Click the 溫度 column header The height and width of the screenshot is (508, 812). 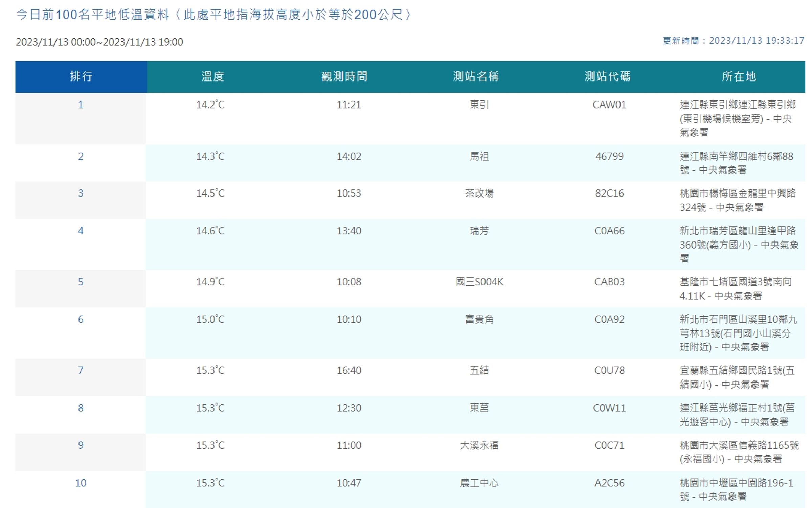(213, 77)
